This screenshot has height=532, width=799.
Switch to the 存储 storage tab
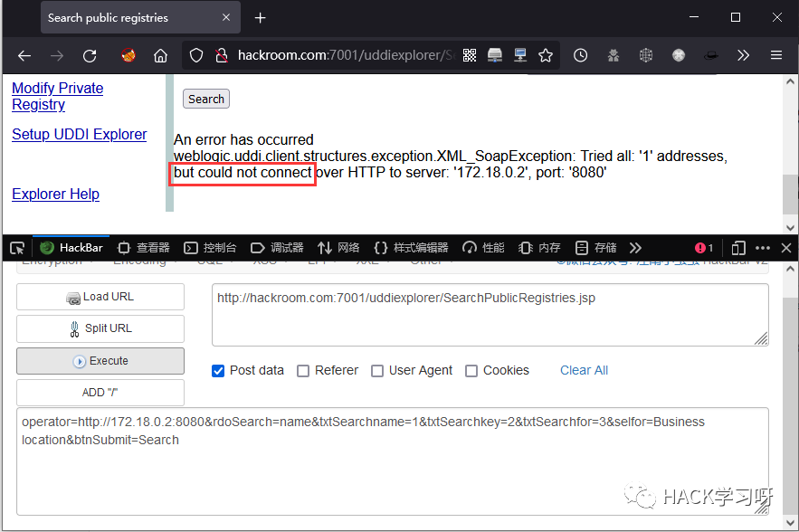595,248
